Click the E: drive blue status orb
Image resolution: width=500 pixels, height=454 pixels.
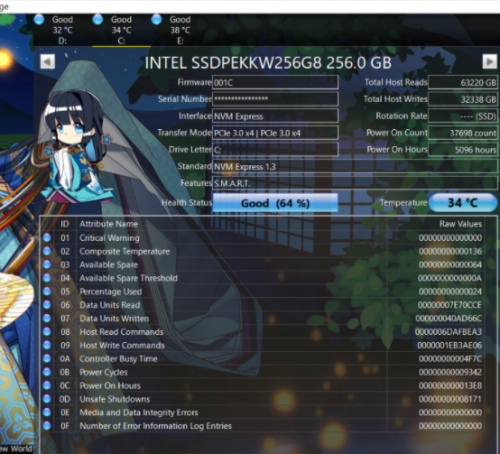(157, 19)
